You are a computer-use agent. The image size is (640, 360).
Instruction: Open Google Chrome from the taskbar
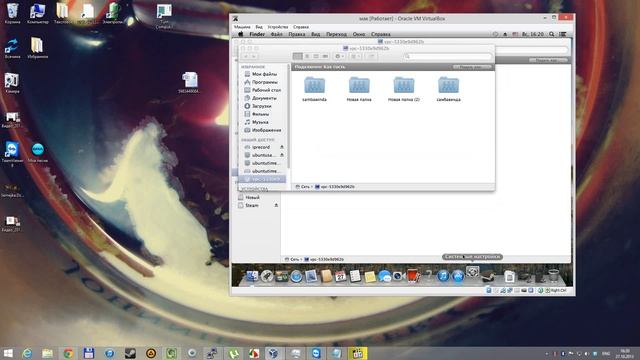click(x=68, y=353)
